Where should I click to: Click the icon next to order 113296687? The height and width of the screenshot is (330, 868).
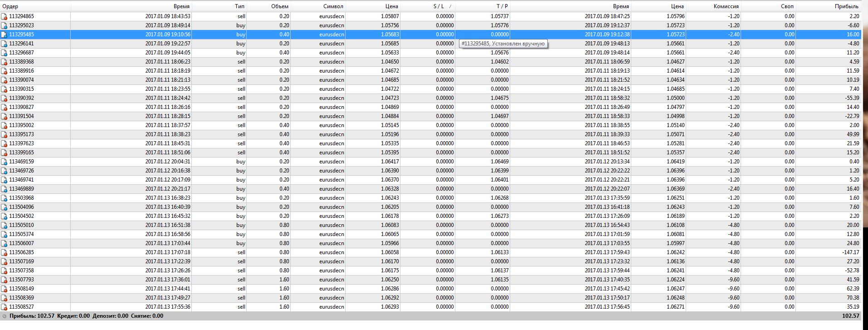4,53
